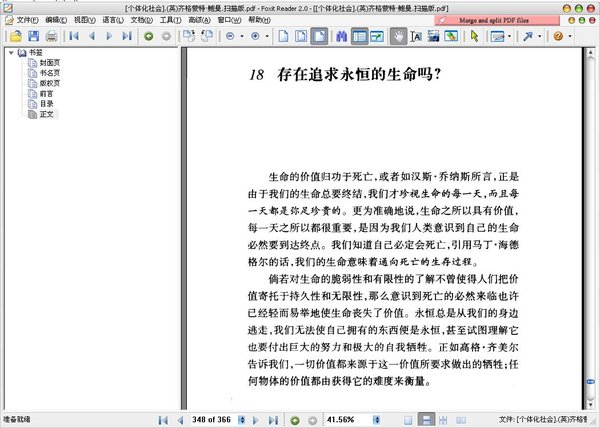This screenshot has height=428, width=600.
Task: Open the 帮助(H) menu
Action: [259, 20]
